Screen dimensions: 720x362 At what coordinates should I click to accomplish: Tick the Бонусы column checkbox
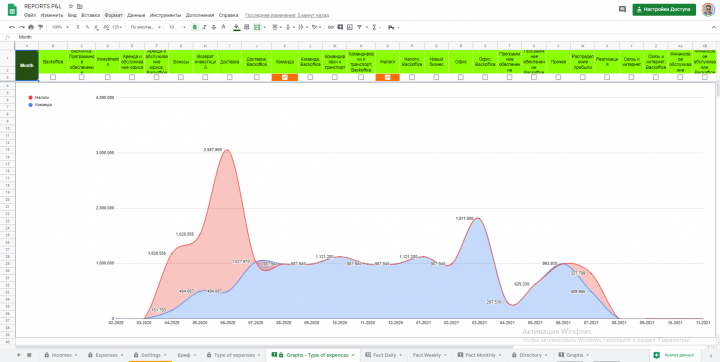181,78
